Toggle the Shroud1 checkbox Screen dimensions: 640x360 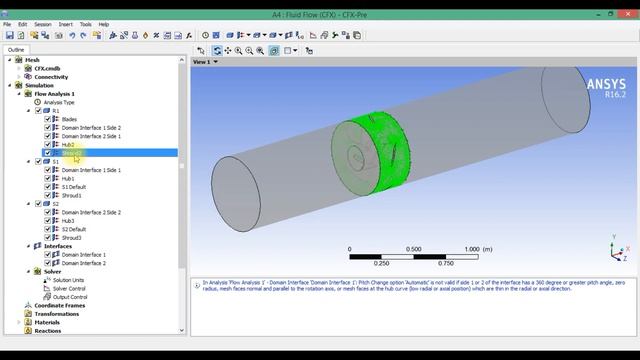pos(47,196)
